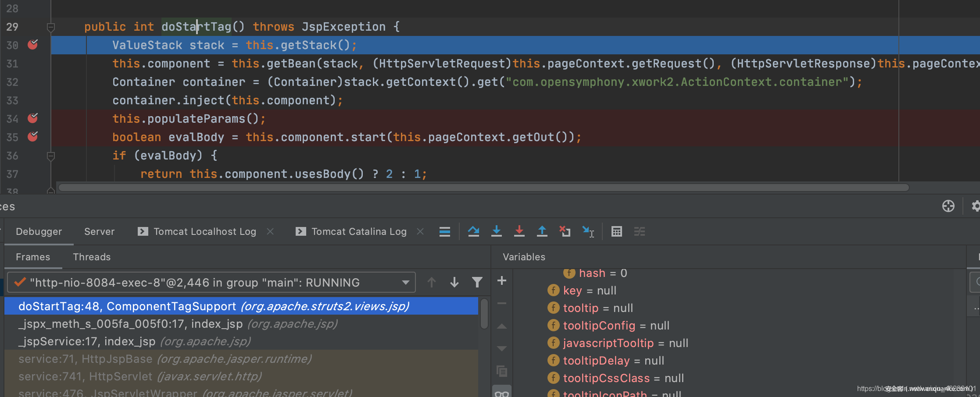Open the Tomcat Catalina Log tab
This screenshot has width=980, height=397.
pyautogui.click(x=352, y=231)
